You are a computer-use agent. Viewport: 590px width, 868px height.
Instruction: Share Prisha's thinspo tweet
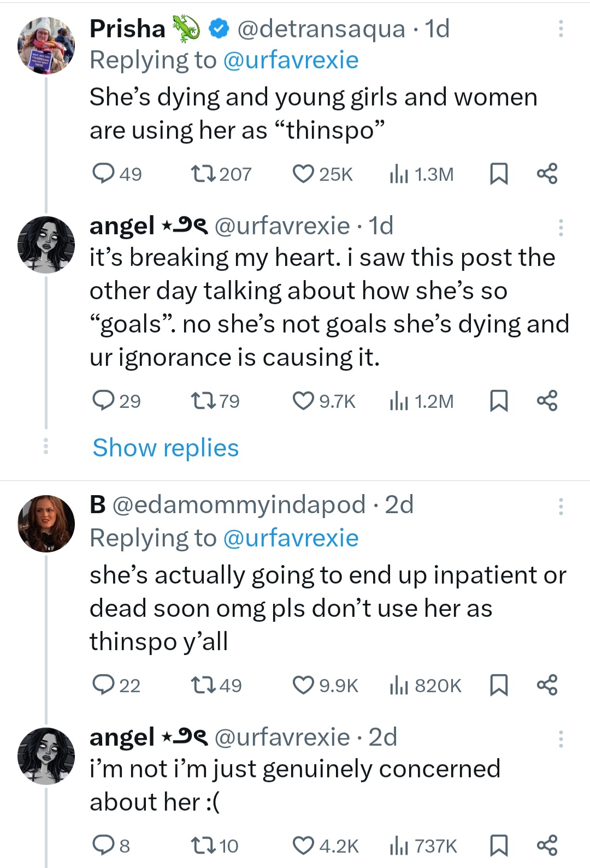point(547,174)
